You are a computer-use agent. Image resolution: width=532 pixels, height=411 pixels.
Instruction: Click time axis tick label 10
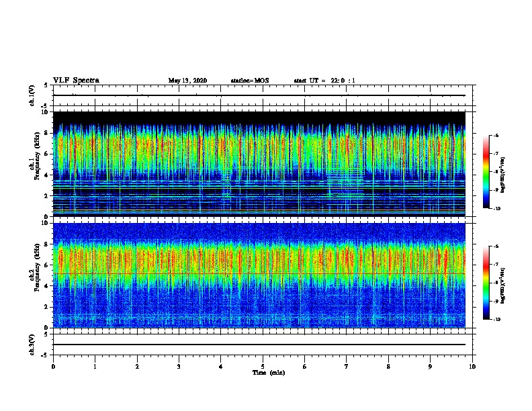(x=472, y=366)
